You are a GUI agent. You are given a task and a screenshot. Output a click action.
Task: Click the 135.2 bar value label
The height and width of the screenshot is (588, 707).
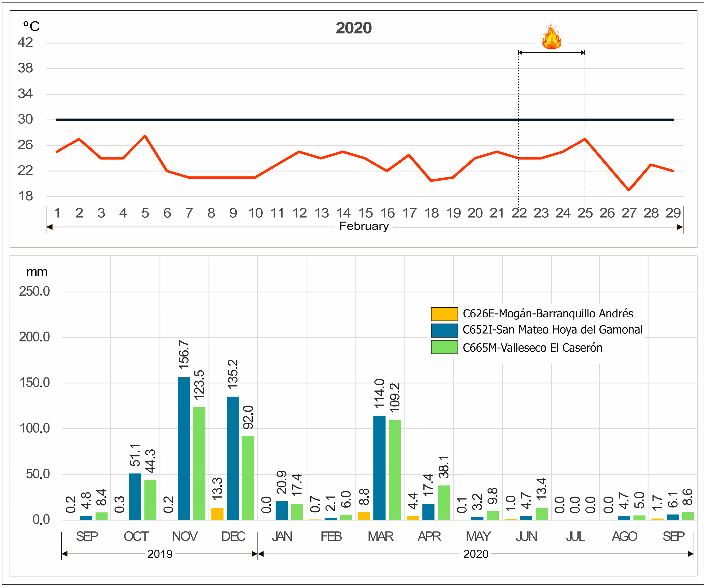pyautogui.click(x=233, y=375)
